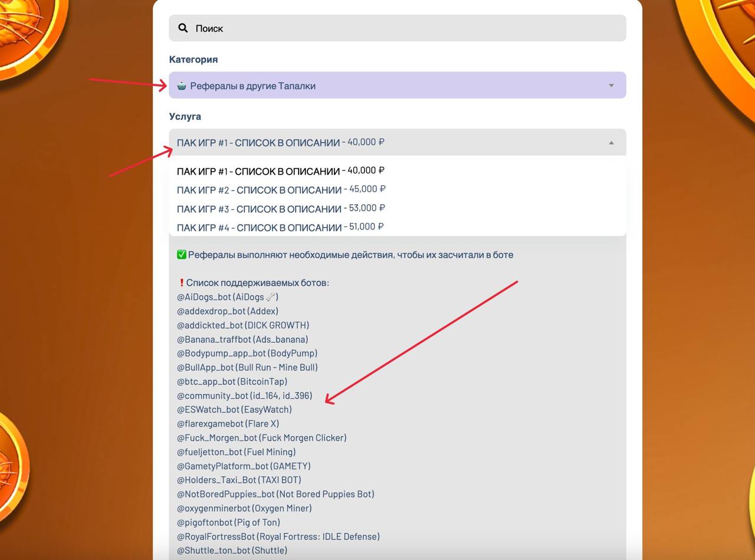Focus the Поиск search field
The height and width of the screenshot is (560, 755).
click(397, 28)
